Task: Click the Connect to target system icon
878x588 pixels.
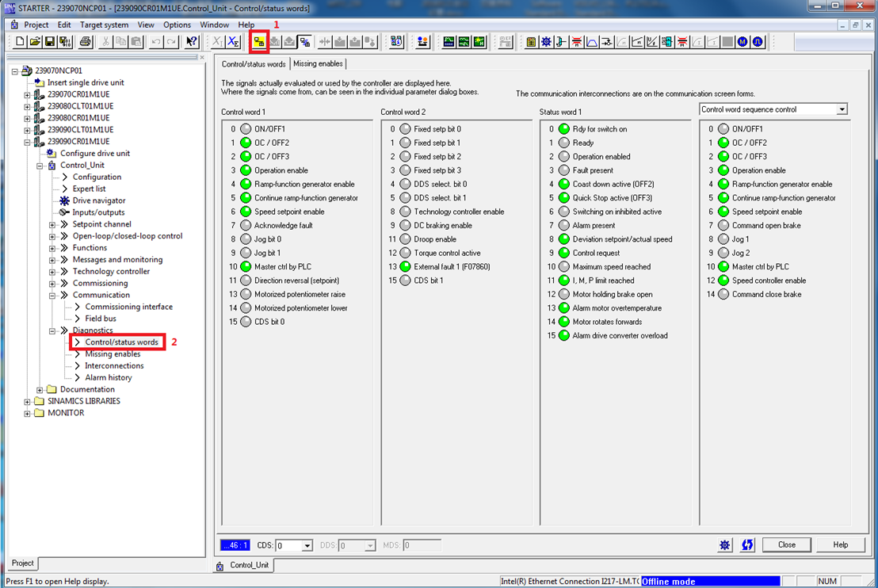Action: click(259, 41)
